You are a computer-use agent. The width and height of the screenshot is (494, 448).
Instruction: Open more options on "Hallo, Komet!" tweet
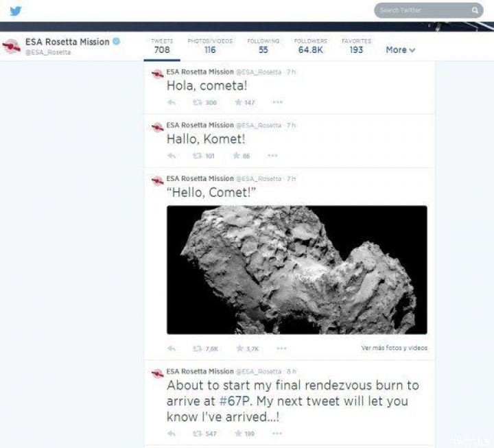click(x=277, y=156)
